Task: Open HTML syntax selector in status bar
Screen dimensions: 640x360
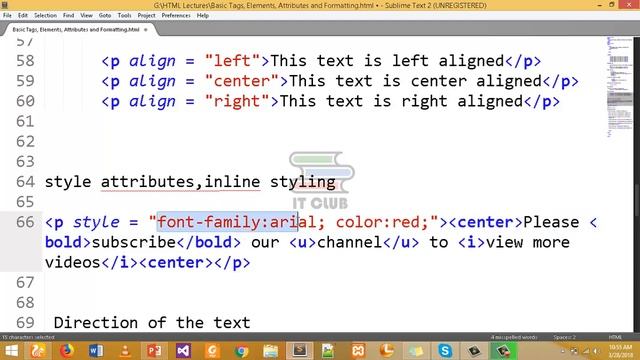Action: pyautogui.click(x=615, y=337)
